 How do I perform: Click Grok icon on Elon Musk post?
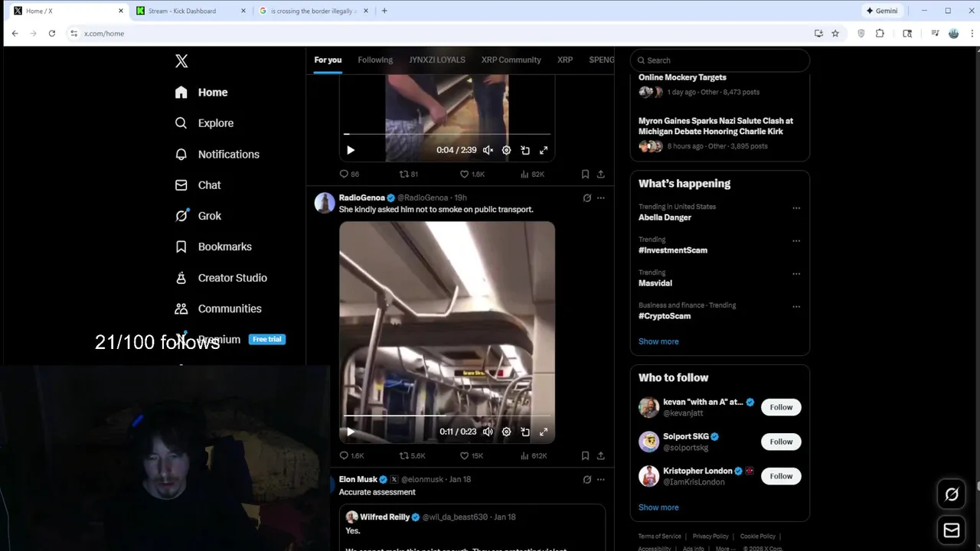[x=587, y=479]
